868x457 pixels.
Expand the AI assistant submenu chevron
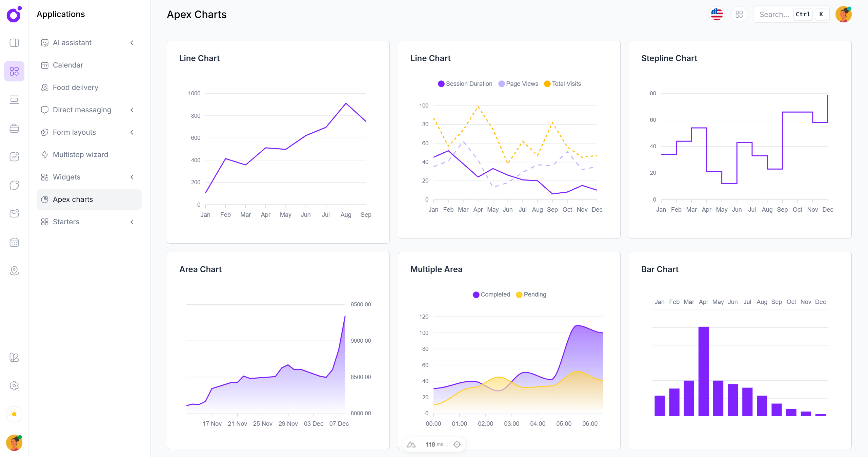pos(132,43)
